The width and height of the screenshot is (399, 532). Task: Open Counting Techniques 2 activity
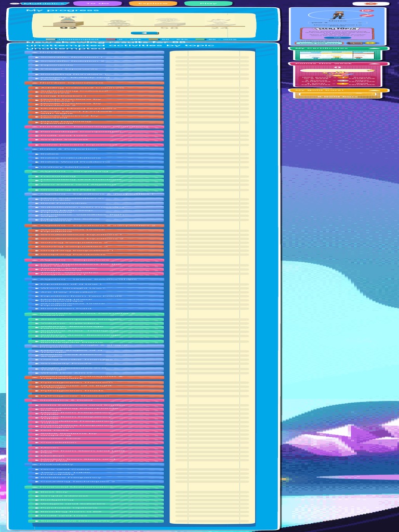tap(96, 482)
